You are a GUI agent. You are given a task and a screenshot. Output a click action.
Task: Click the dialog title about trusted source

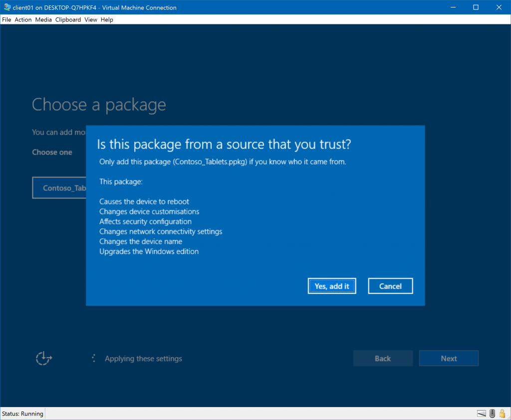coord(224,144)
